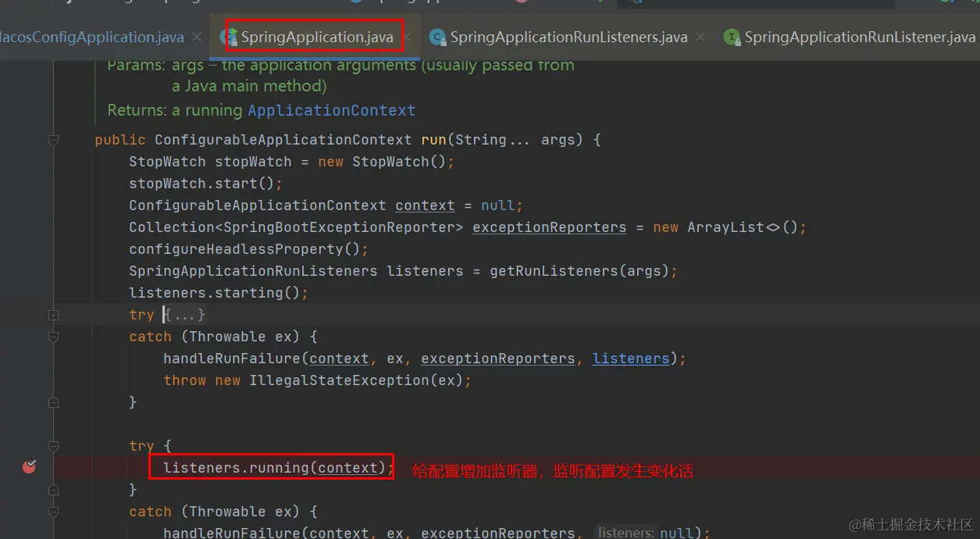Close the SpringApplication.java tab

click(408, 37)
